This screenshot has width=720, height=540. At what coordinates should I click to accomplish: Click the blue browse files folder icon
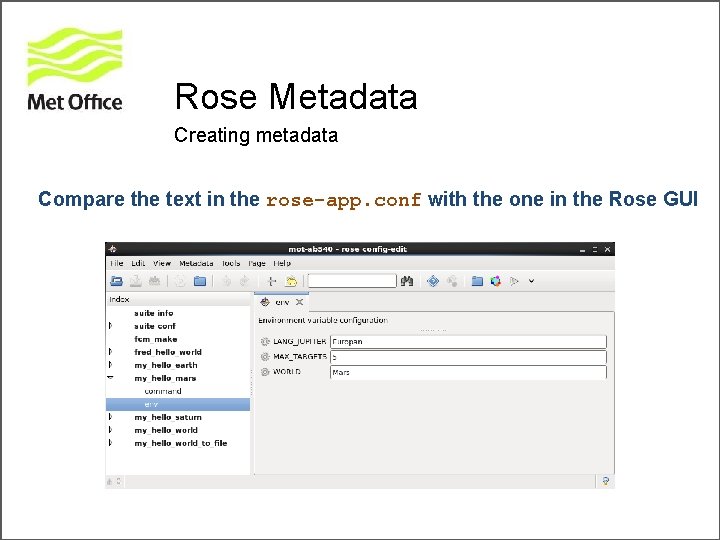click(200, 281)
